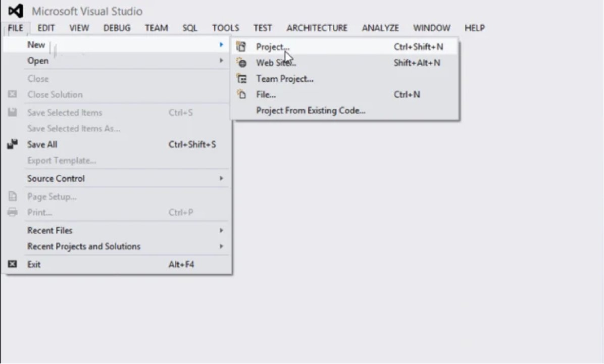Select New in the File menu
Viewport: 604px width, 364px height.
[x=117, y=45]
